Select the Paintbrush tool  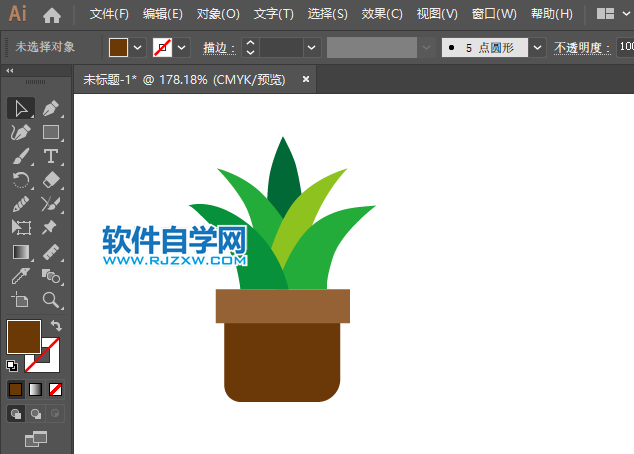tap(21, 156)
